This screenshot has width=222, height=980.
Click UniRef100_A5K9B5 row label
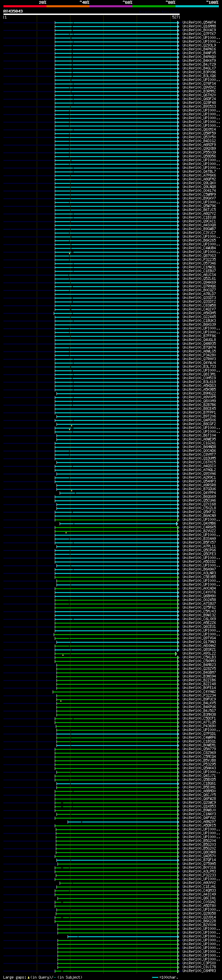[x=199, y=389]
